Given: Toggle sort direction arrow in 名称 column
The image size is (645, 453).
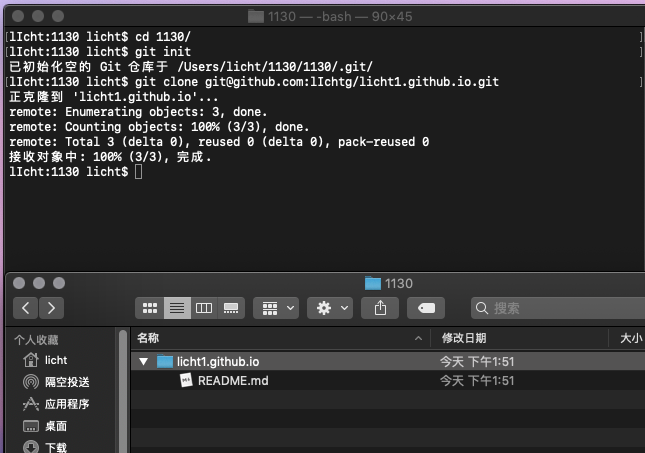Looking at the screenshot, I should coord(418,338).
